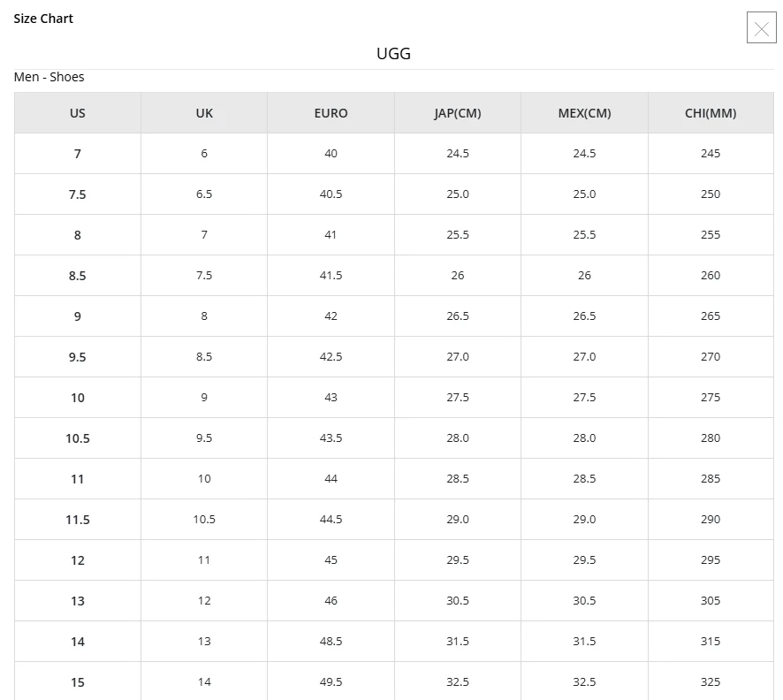Select the EURO column header

click(331, 113)
